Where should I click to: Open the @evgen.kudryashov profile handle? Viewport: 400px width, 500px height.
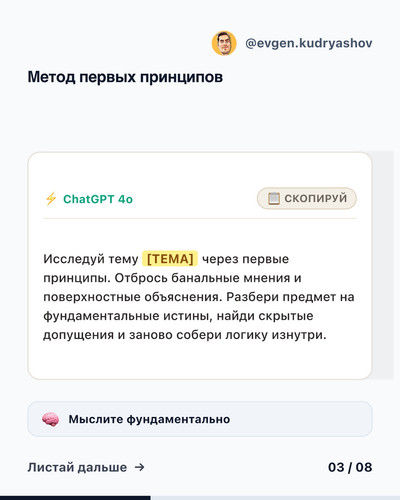click(309, 43)
